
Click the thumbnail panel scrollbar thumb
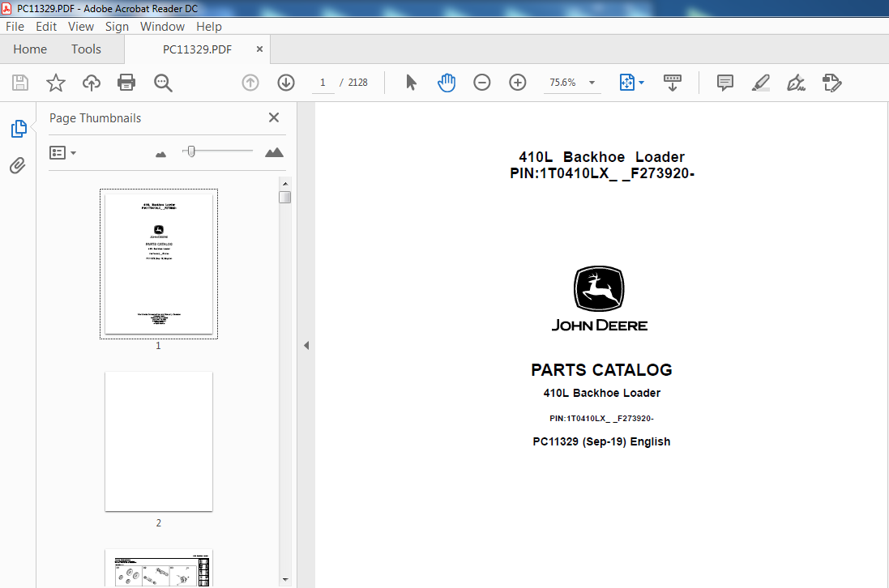[x=285, y=197]
